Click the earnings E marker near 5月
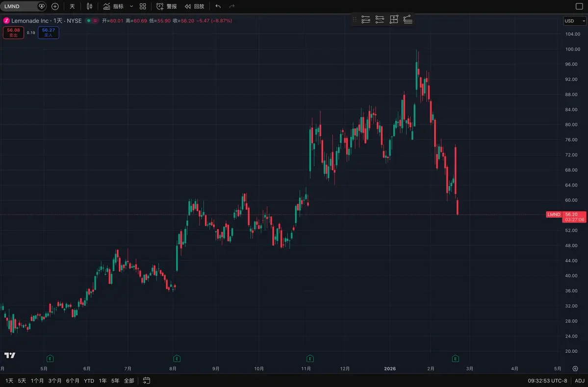 point(50,359)
